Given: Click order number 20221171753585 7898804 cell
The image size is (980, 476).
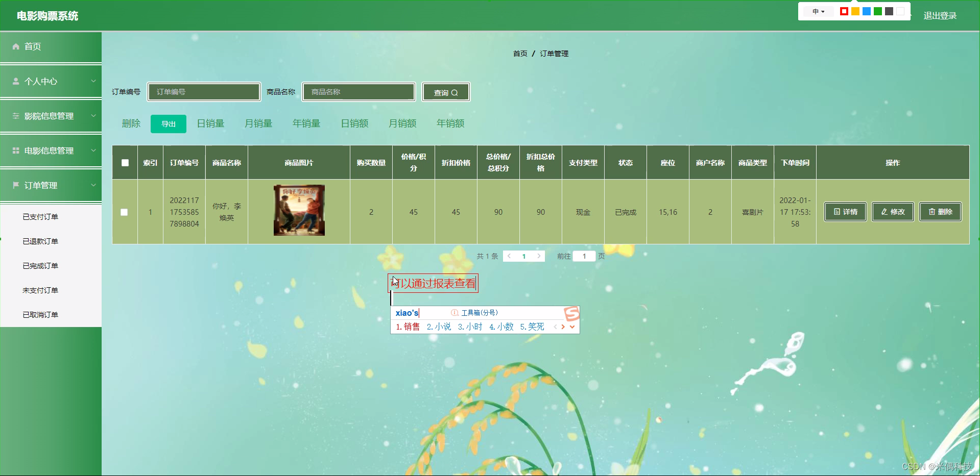Looking at the screenshot, I should tap(184, 212).
